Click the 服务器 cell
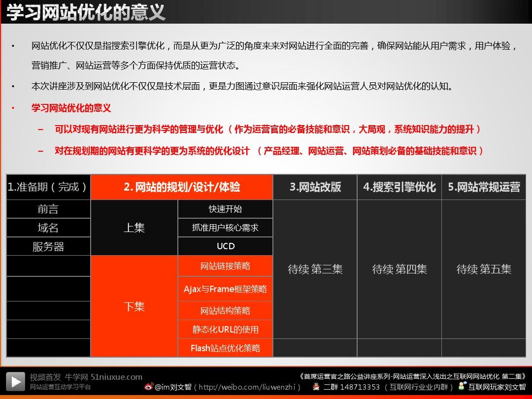This screenshot has height=399, width=532. coord(48,246)
